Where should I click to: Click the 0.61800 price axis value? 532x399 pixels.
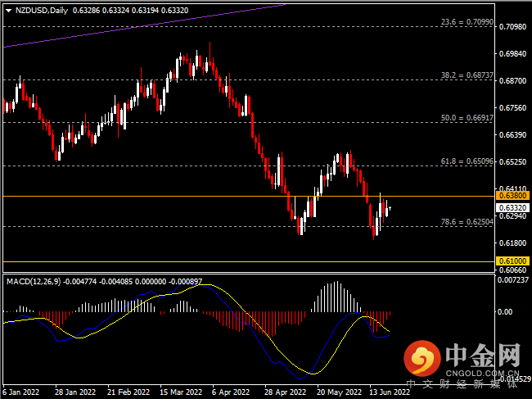pyautogui.click(x=512, y=243)
